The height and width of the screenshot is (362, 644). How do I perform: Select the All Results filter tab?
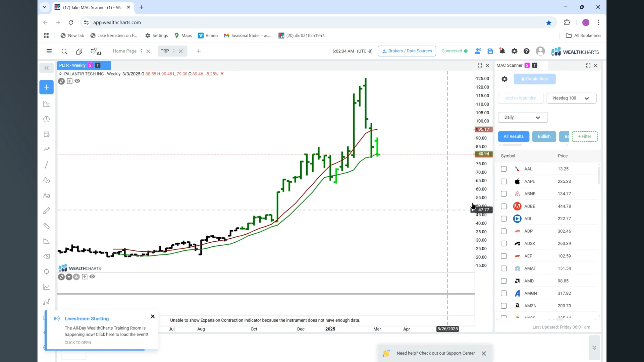[513, 136]
